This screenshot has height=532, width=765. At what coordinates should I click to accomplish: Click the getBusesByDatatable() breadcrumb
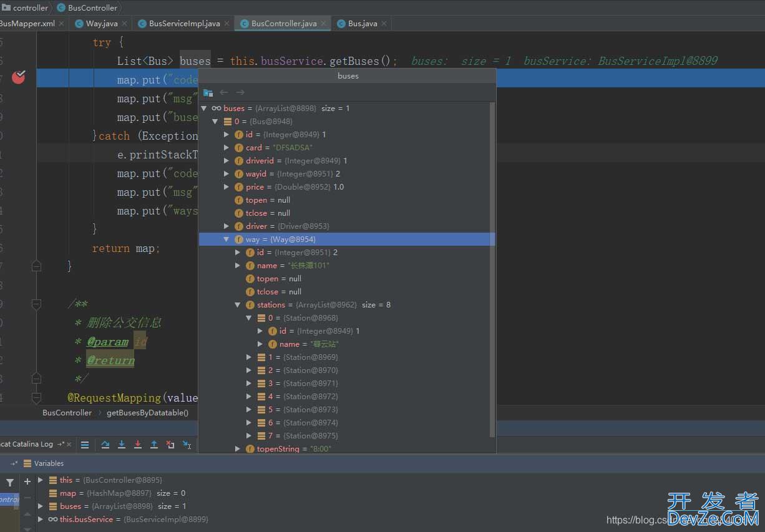pos(147,412)
